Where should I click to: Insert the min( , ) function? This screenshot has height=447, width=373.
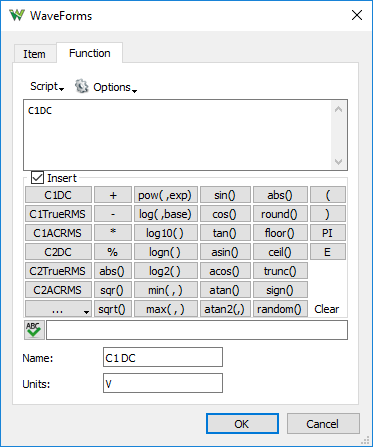[166, 290]
